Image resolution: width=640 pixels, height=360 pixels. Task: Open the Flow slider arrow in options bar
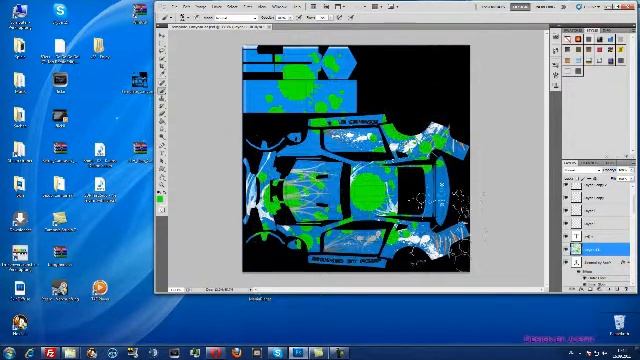[x=331, y=18]
